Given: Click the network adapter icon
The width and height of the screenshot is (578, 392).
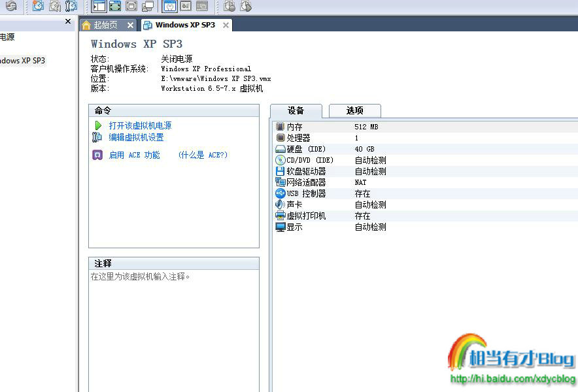Looking at the screenshot, I should coord(280,182).
